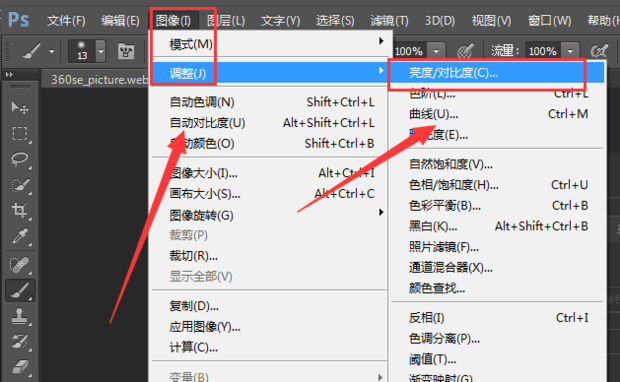This screenshot has height=382, width=620.
Task: Click the opacity 100% value field
Action: click(x=409, y=51)
